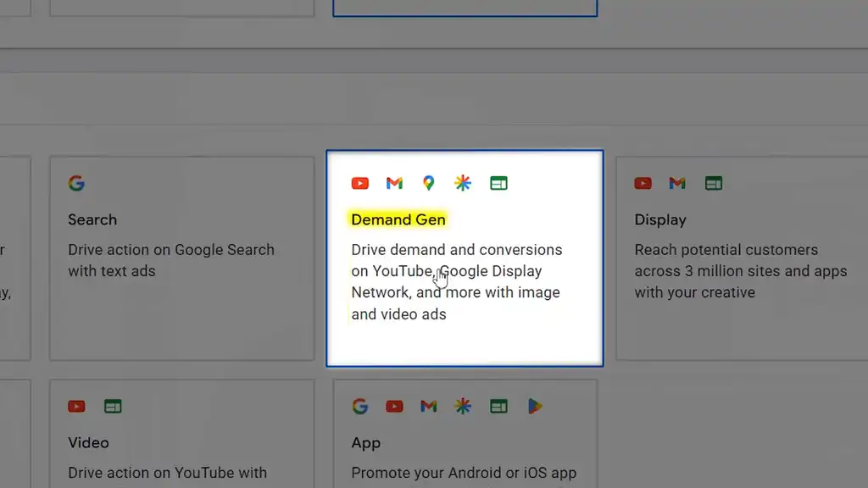
Task: Click Maps pin icon in Demand Gen card
Action: [428, 183]
